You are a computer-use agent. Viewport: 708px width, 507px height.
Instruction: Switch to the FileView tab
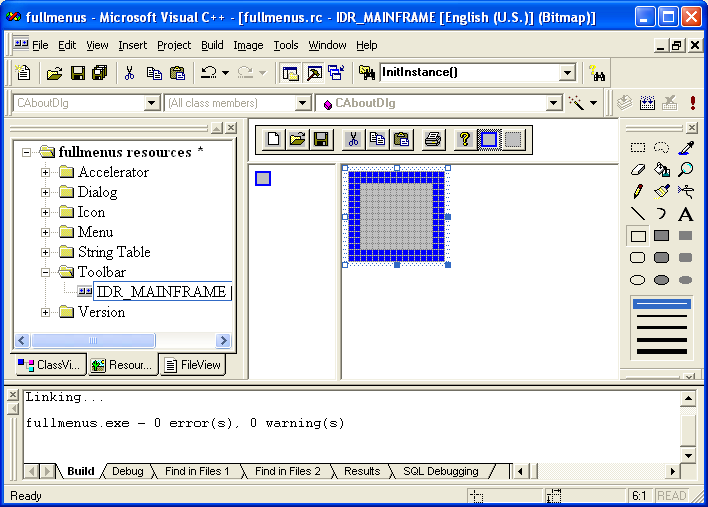(x=193, y=365)
